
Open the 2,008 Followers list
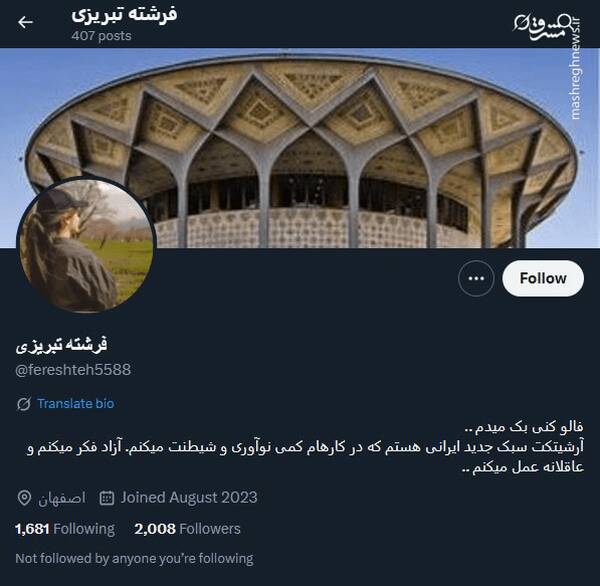point(188,529)
